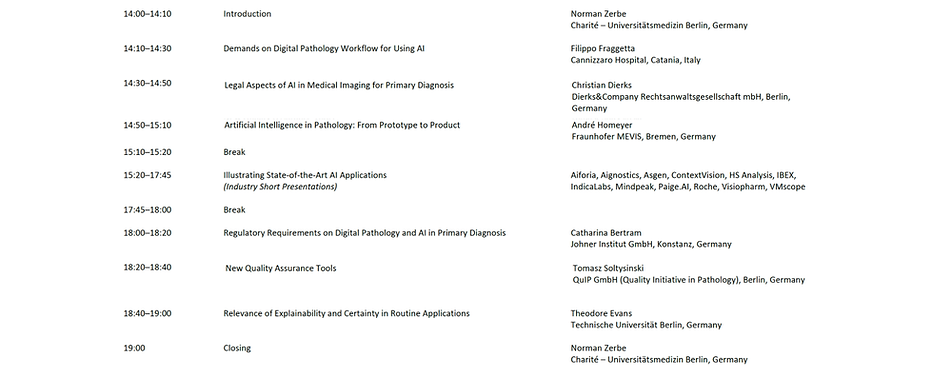The width and height of the screenshot is (932, 375).
Task: Select the 19:00 time entry
Action: click(x=134, y=348)
